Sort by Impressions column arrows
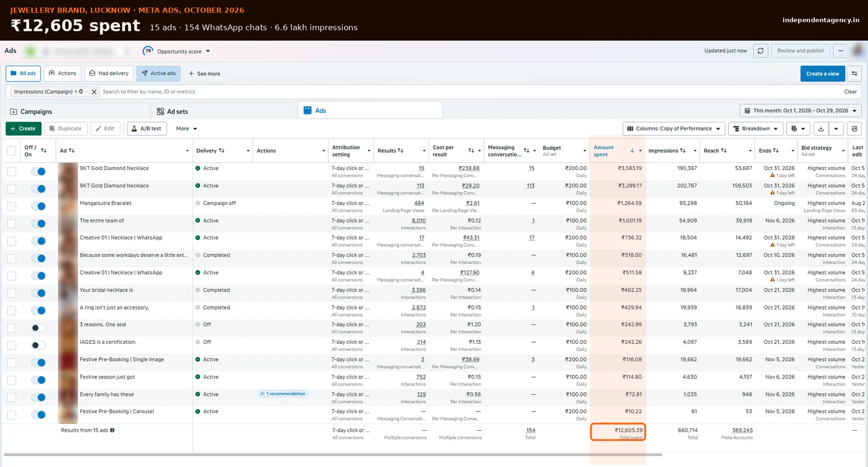The width and height of the screenshot is (868, 467). tap(682, 150)
